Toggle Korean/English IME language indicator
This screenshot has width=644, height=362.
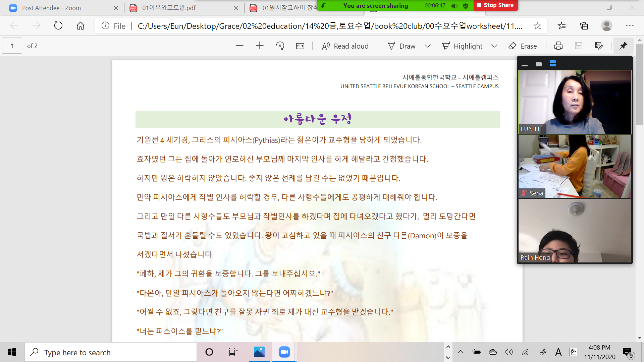point(573,352)
